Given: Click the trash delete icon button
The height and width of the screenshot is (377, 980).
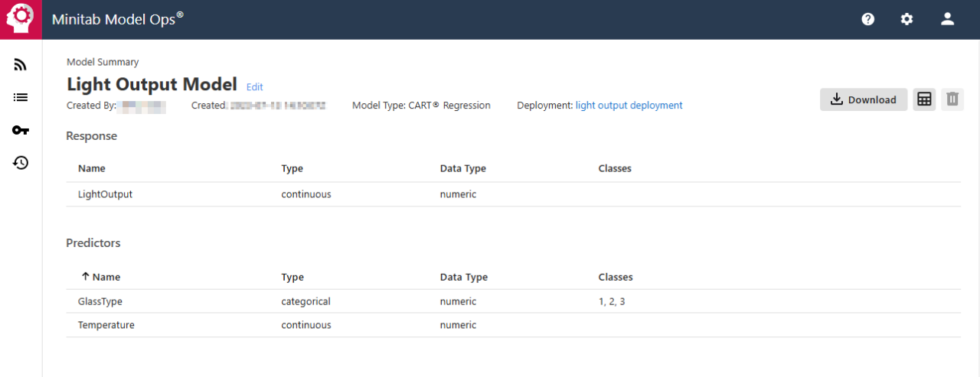Looking at the screenshot, I should 952,99.
